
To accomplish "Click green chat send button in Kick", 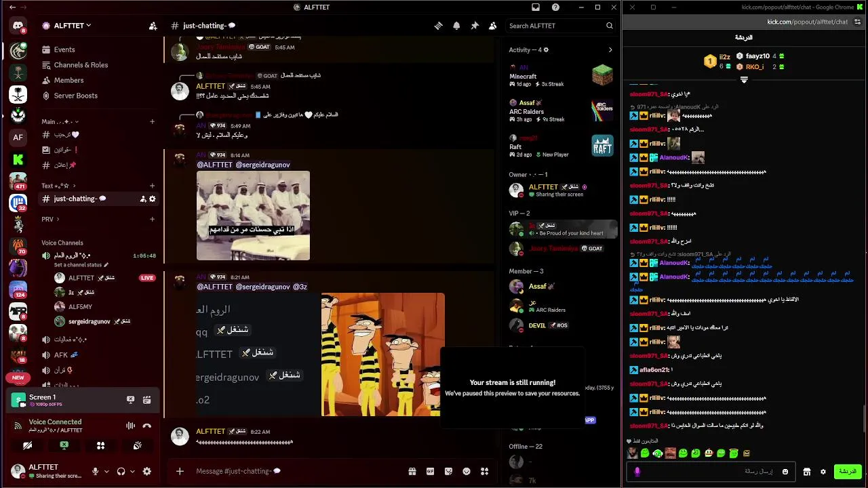I will (848, 472).
